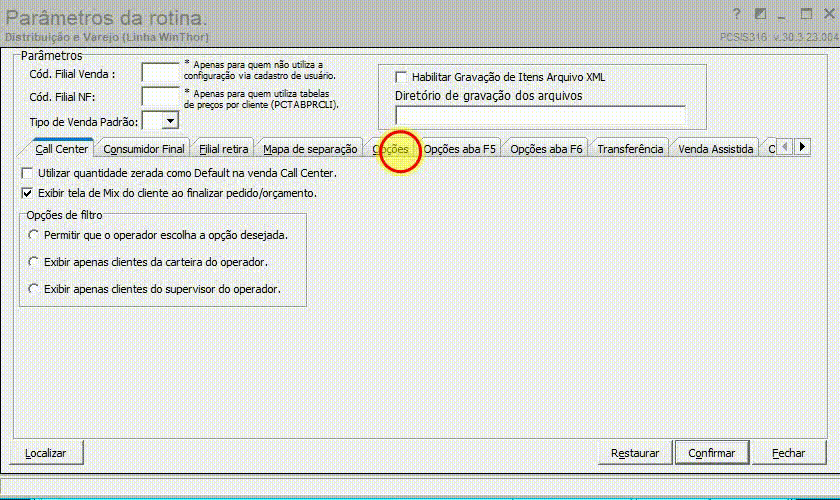Enable Habilitar Gravação de Itens Arquivo XML
The height and width of the screenshot is (500, 840).
coord(401,77)
